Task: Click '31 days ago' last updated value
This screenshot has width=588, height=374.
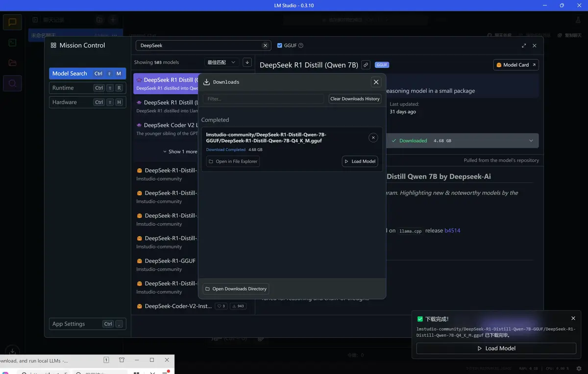Action: 403,112
